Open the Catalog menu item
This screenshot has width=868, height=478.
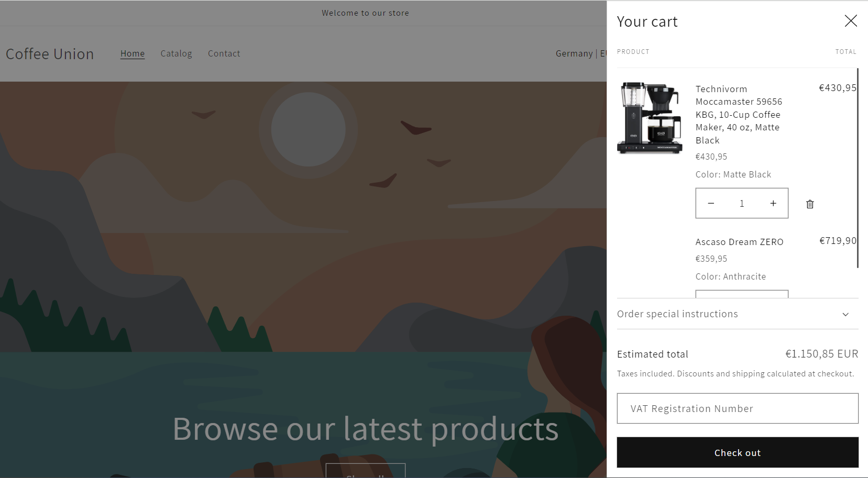pos(176,53)
